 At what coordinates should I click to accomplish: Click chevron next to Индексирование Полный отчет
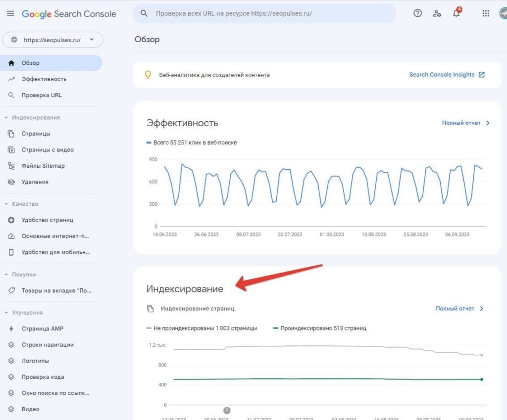481,309
